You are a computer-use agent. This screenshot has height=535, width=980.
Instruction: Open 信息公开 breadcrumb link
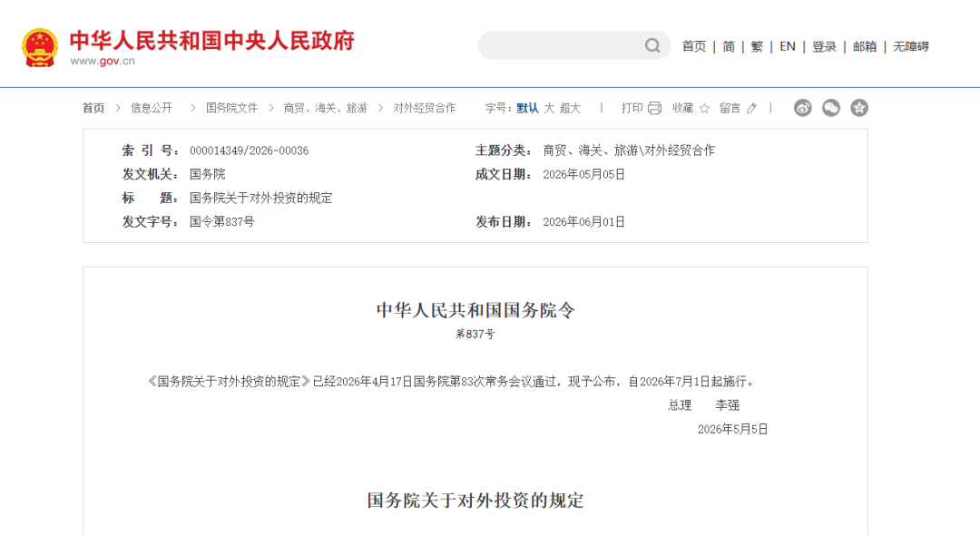click(x=152, y=108)
